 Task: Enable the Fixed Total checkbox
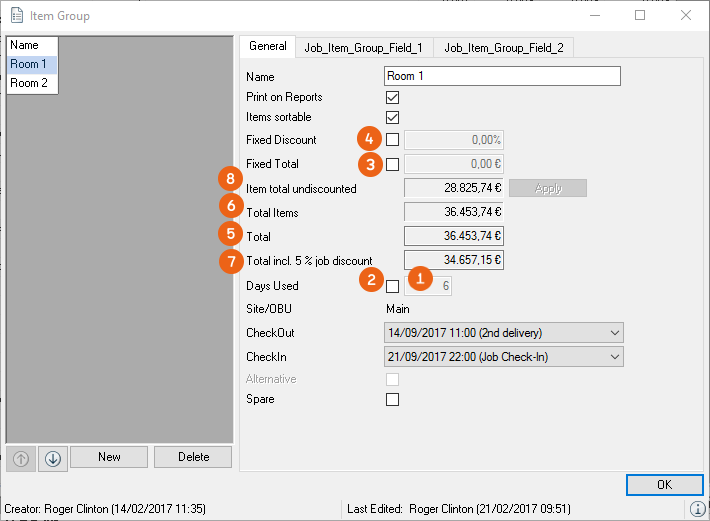click(392, 164)
